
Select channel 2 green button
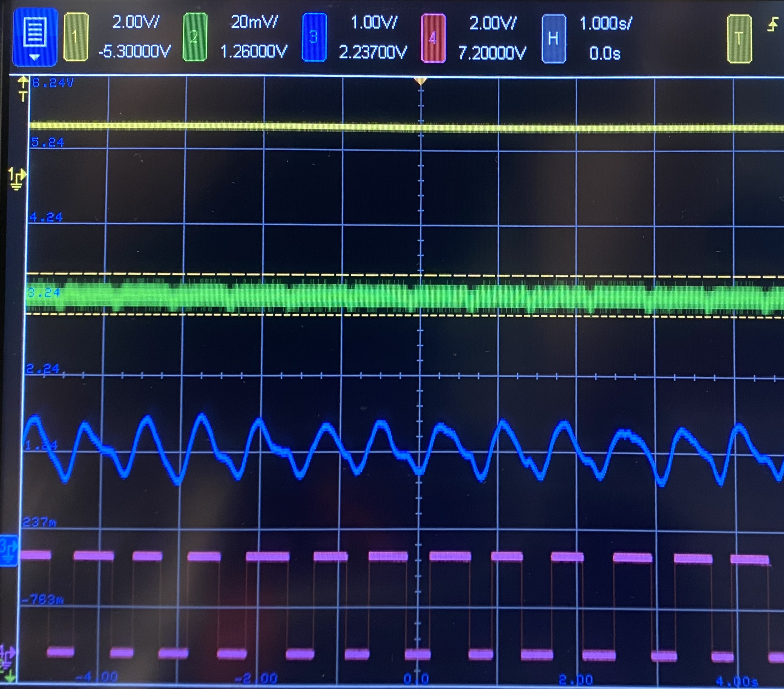pos(195,37)
